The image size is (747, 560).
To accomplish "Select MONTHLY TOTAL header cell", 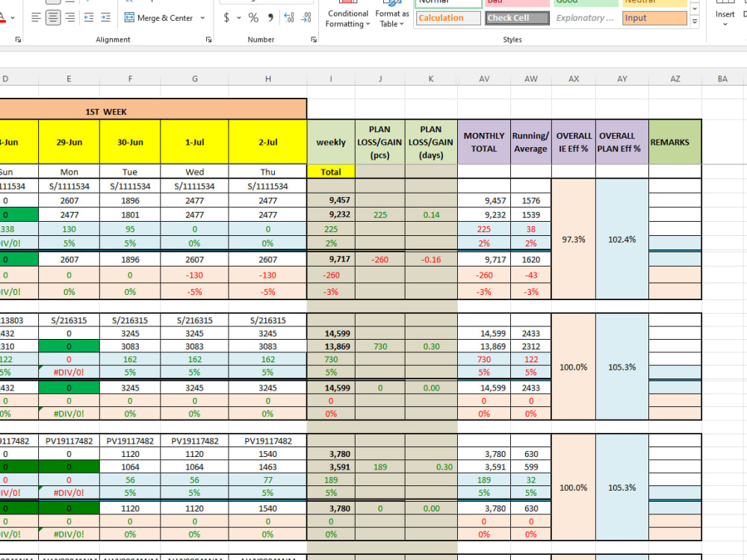I will click(484, 142).
